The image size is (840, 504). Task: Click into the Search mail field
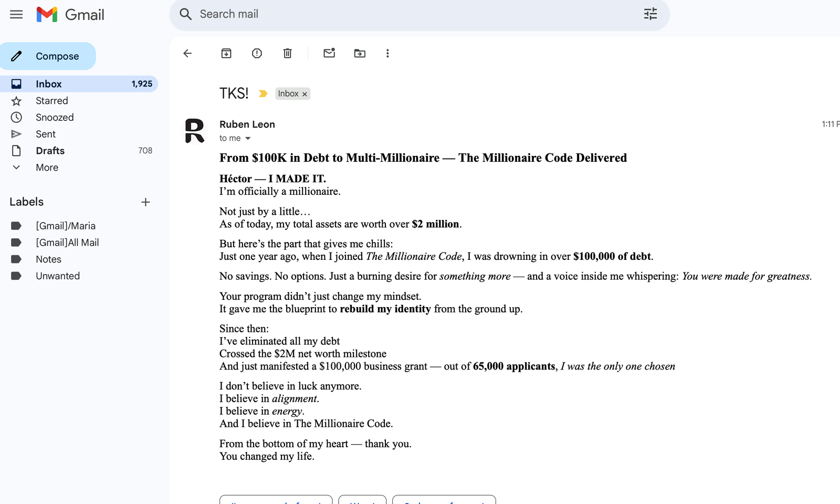point(409,14)
